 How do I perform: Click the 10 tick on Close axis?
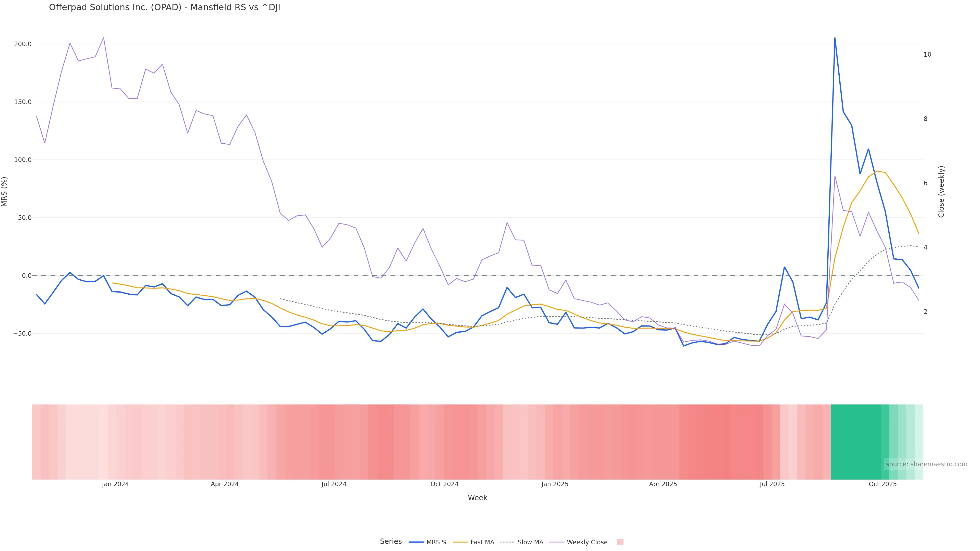click(x=927, y=55)
